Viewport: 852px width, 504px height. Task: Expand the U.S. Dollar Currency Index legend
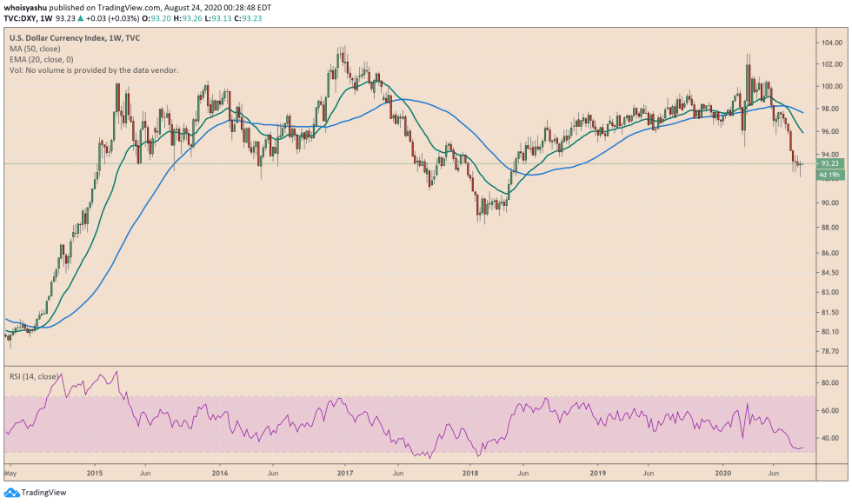tap(74, 39)
